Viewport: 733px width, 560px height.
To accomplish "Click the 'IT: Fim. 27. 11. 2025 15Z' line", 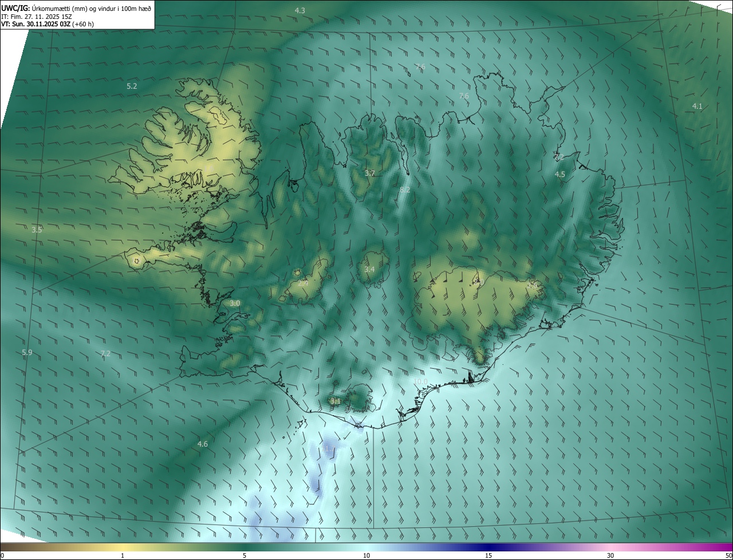I will (x=37, y=17).
